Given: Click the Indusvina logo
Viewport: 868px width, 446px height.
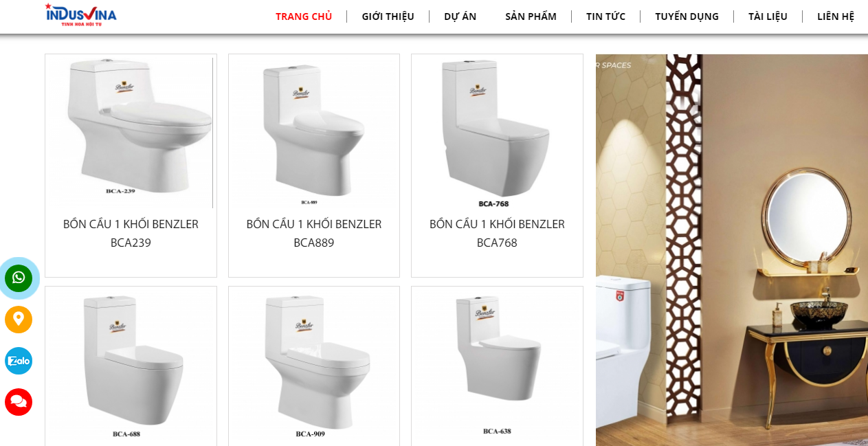Looking at the screenshot, I should pyautogui.click(x=81, y=15).
